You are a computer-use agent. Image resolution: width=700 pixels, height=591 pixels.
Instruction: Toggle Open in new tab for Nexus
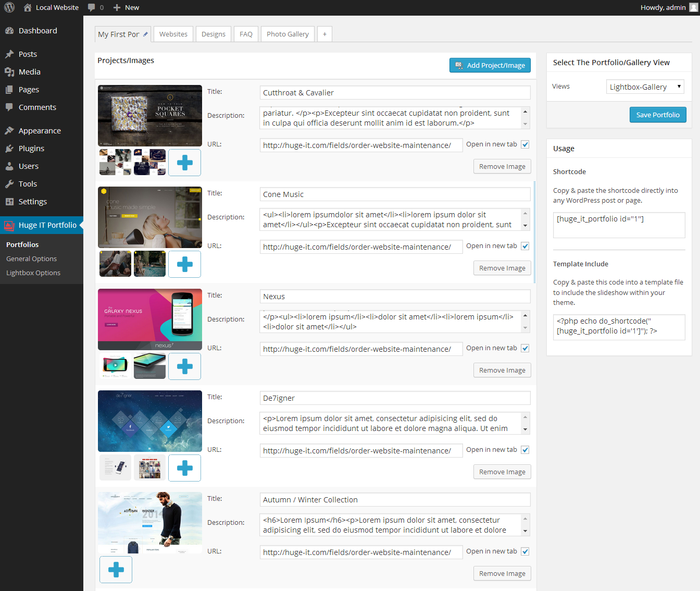coord(525,349)
